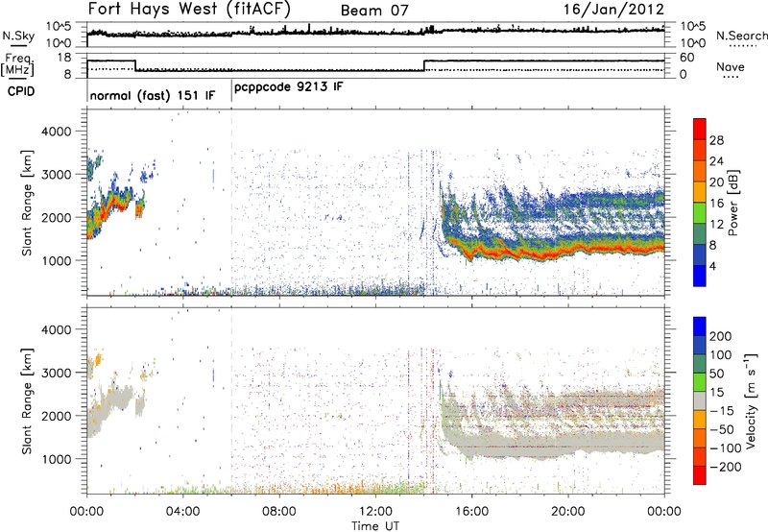Click the 'CPID' label
Viewport: 768px width, 532px height.
pos(21,91)
